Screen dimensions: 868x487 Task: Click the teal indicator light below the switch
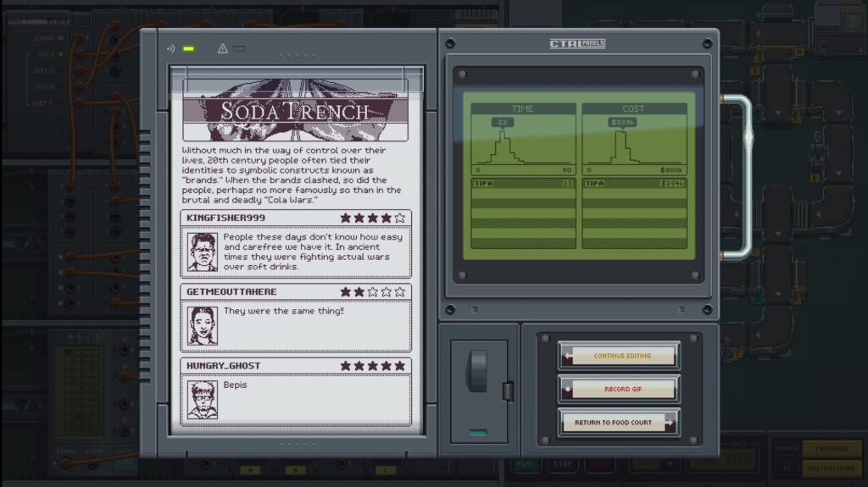tap(478, 433)
